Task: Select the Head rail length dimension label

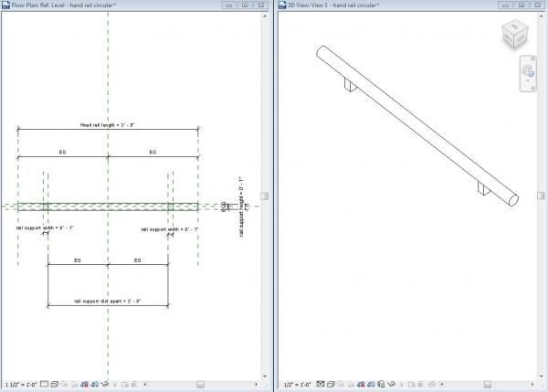Action: pos(107,125)
